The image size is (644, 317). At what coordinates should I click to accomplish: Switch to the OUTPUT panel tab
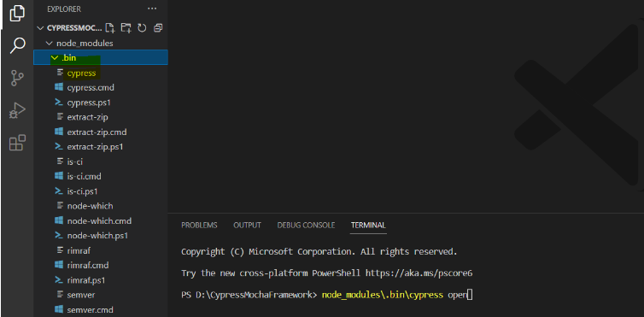(247, 225)
